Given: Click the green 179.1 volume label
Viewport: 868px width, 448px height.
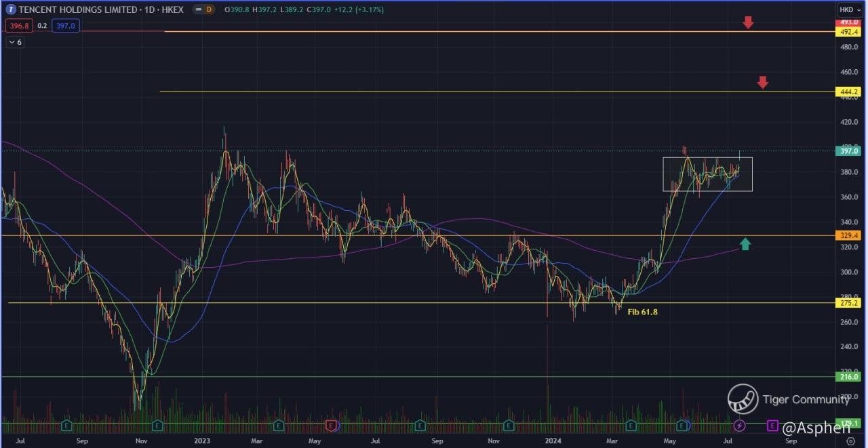Looking at the screenshot, I should tap(848, 422).
